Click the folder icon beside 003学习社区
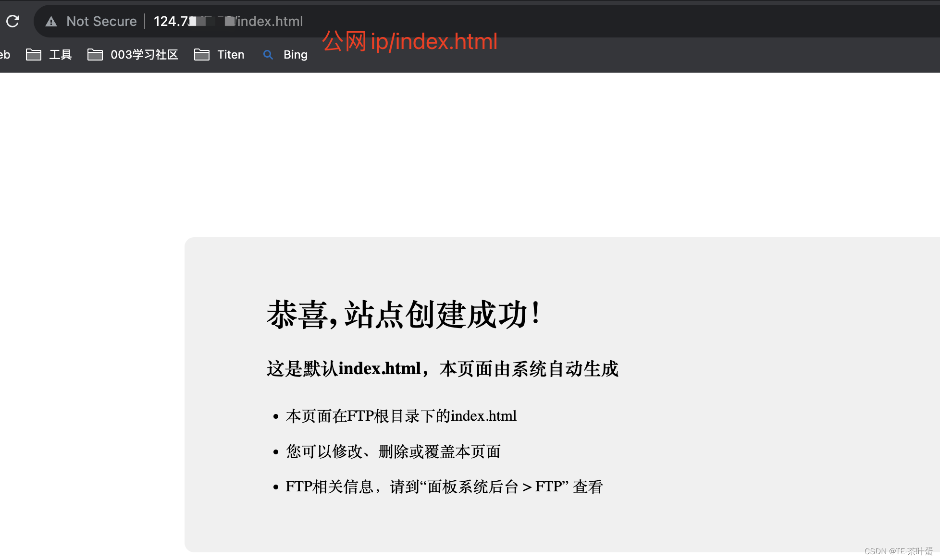 pos(95,55)
